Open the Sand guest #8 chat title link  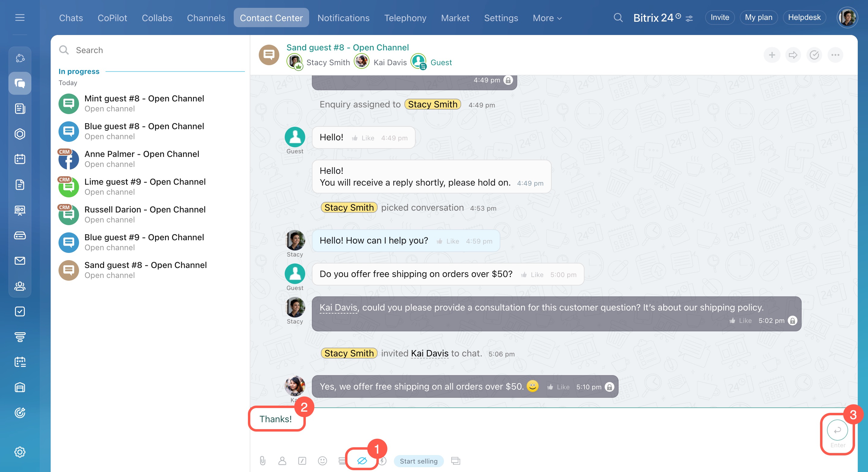pos(347,48)
